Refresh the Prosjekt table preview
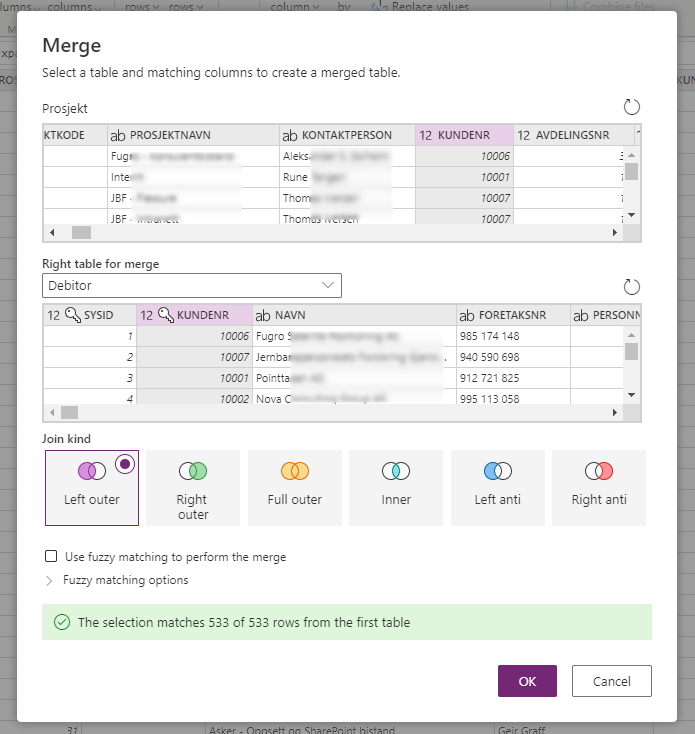 631,107
